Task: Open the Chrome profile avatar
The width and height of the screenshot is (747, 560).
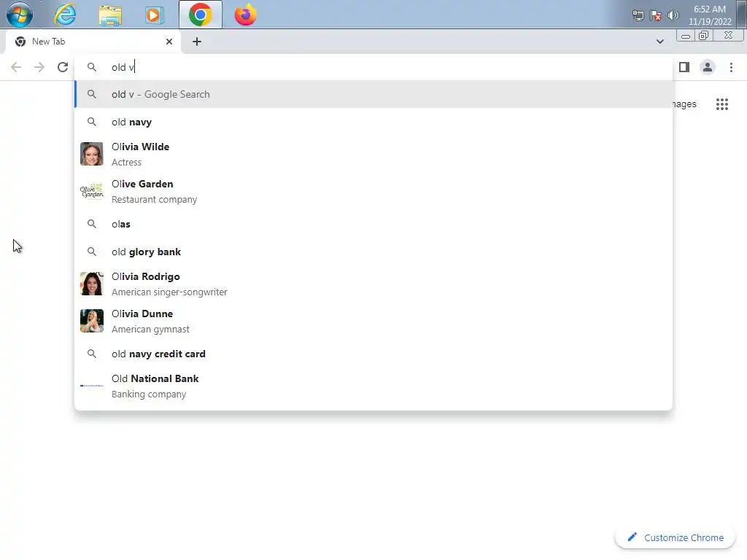Action: pos(708,67)
